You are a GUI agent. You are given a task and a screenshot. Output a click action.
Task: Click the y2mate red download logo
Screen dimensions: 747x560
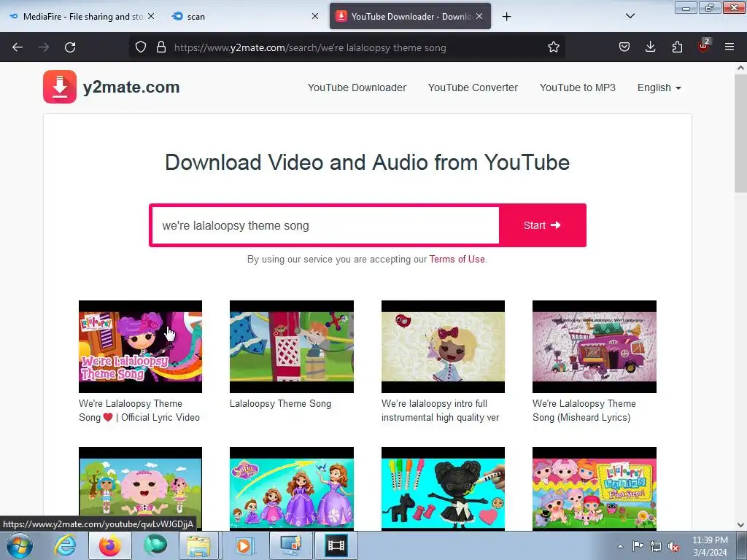[60, 87]
